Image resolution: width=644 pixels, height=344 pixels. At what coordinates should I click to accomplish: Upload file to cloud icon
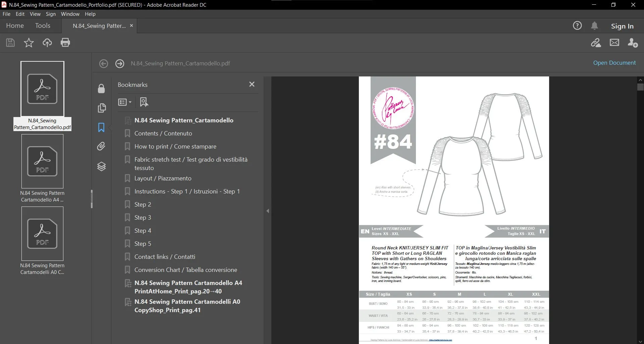click(x=47, y=43)
